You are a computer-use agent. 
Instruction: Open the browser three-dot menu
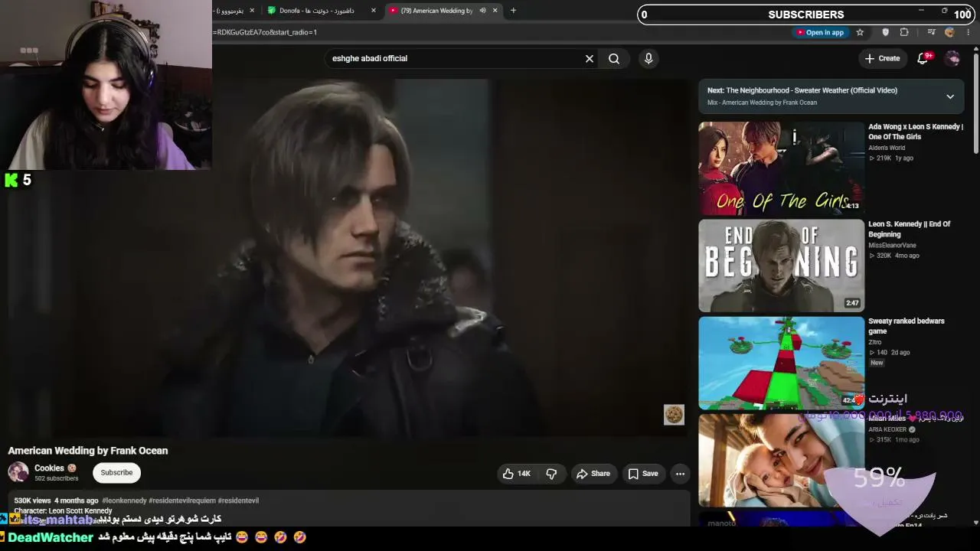(x=969, y=32)
